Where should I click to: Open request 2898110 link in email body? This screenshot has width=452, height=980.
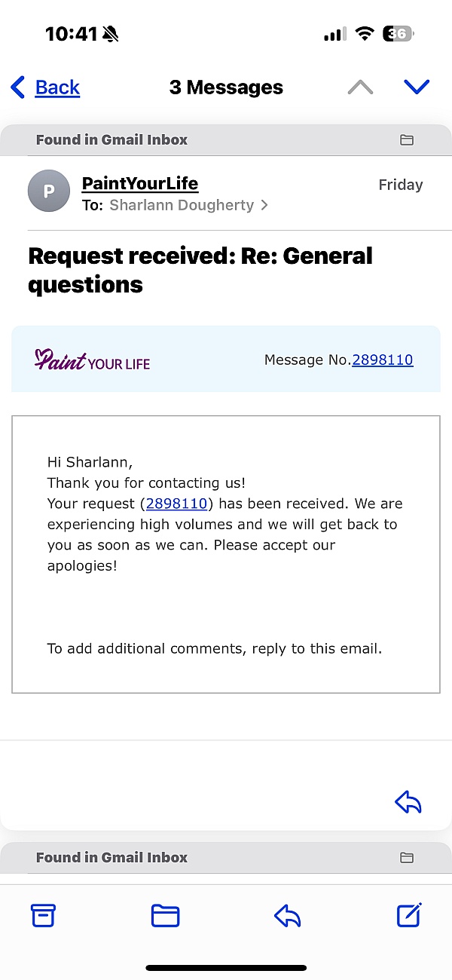point(176,504)
